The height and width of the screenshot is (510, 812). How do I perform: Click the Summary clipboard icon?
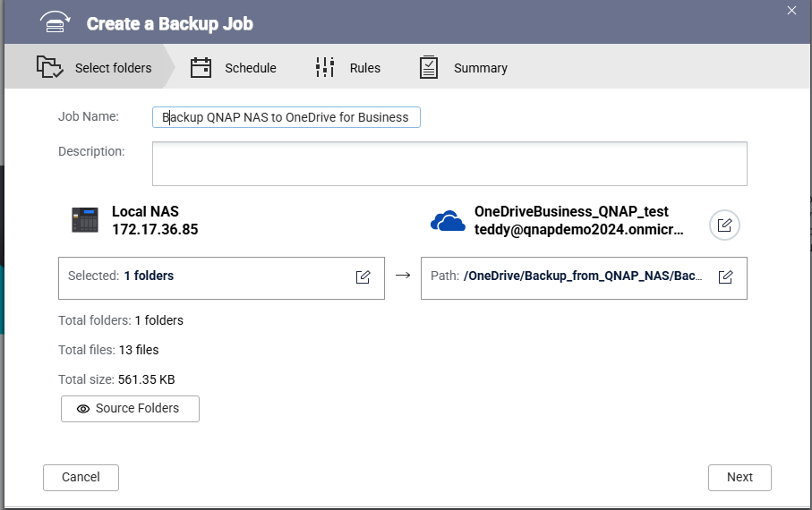(429, 68)
